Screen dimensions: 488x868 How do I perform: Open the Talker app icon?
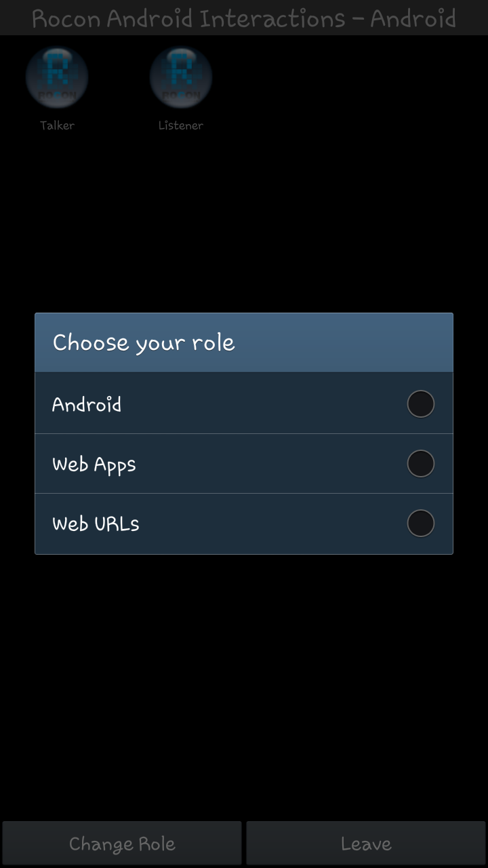(57, 77)
